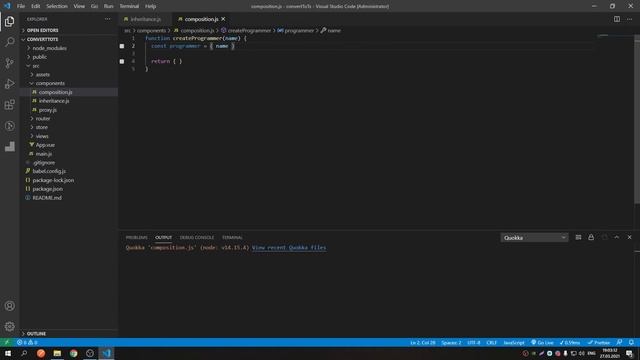Open the File menu
This screenshot has width=640, height=360.
tap(21, 6)
